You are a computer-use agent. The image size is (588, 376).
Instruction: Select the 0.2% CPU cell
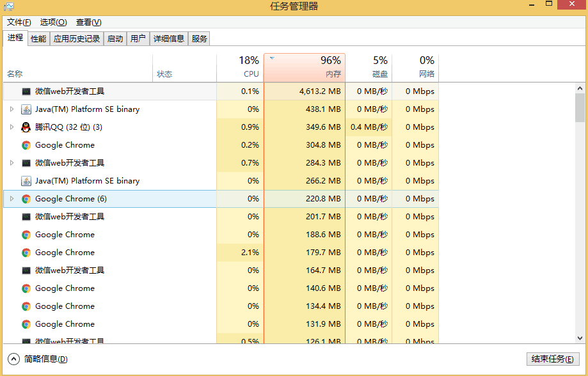(240, 145)
